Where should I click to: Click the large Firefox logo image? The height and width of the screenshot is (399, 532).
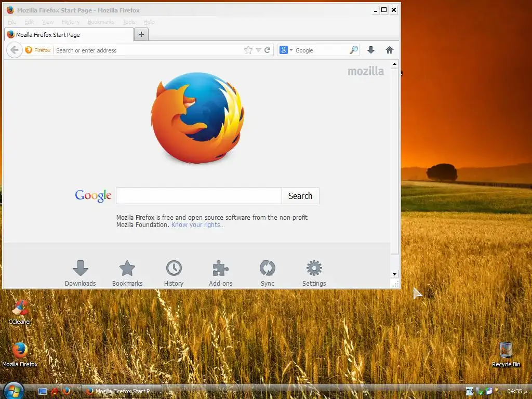(x=198, y=118)
